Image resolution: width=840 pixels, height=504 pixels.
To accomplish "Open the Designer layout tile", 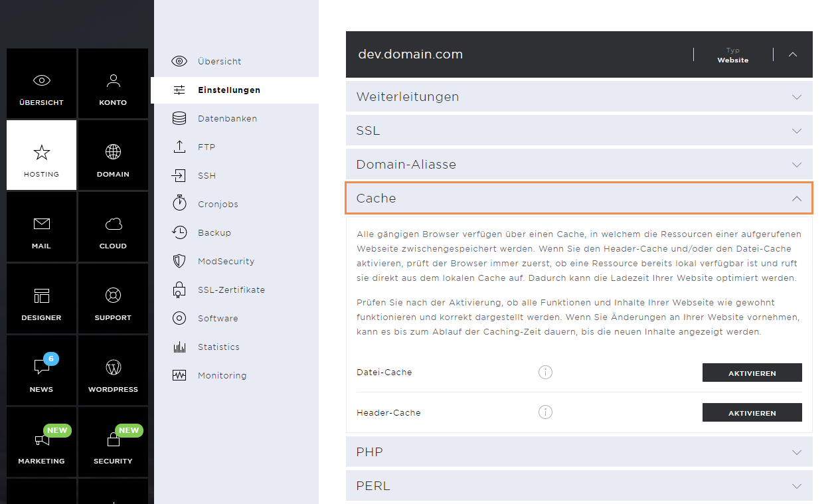I will point(42,299).
